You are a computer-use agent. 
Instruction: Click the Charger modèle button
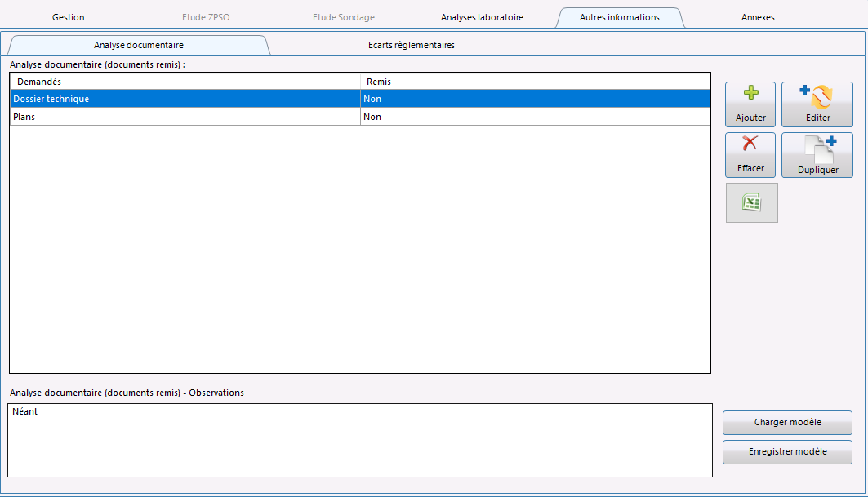click(787, 422)
